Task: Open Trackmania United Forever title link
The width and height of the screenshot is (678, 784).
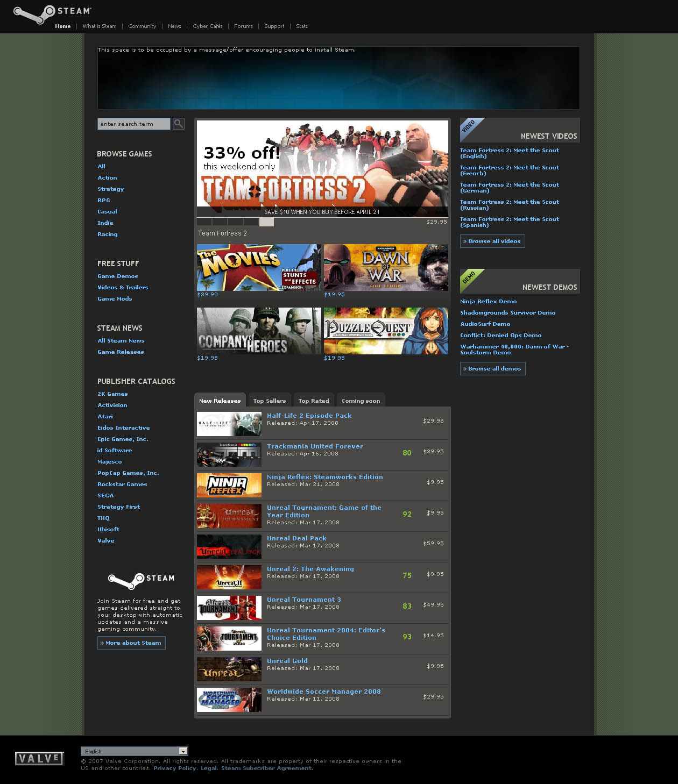Action: coord(315,446)
